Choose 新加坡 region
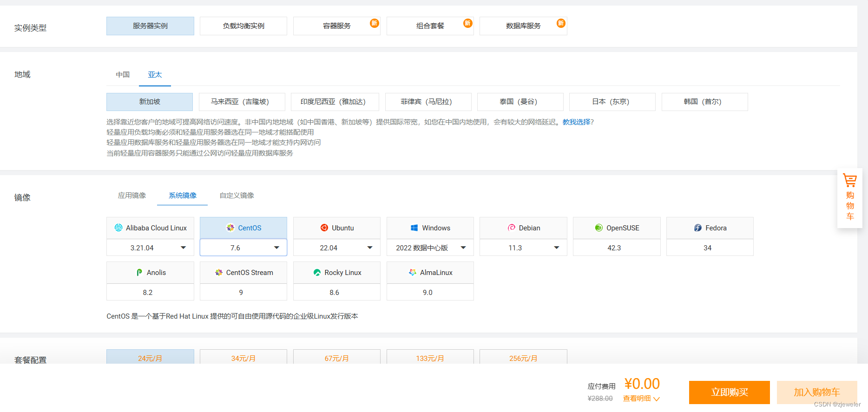868x412 pixels. pos(150,102)
